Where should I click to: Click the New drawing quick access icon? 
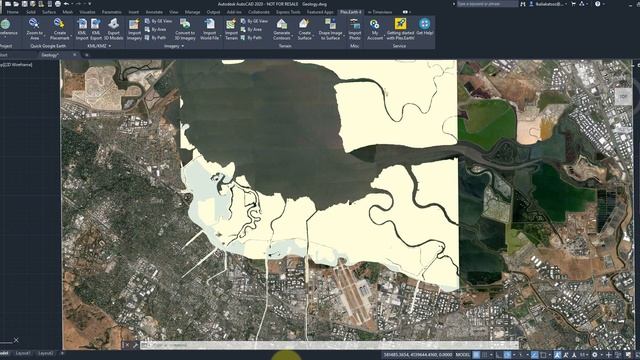click(8, 4)
